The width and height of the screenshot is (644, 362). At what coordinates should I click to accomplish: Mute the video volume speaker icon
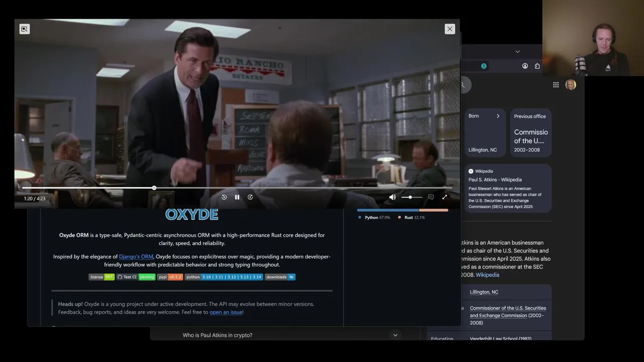click(x=392, y=197)
